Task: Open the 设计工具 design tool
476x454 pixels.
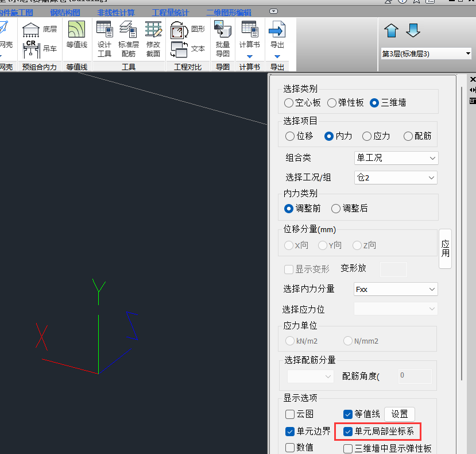Action: pos(105,39)
